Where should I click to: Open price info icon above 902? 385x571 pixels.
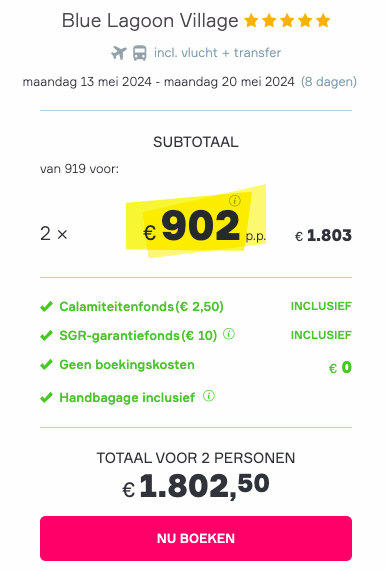click(x=235, y=200)
